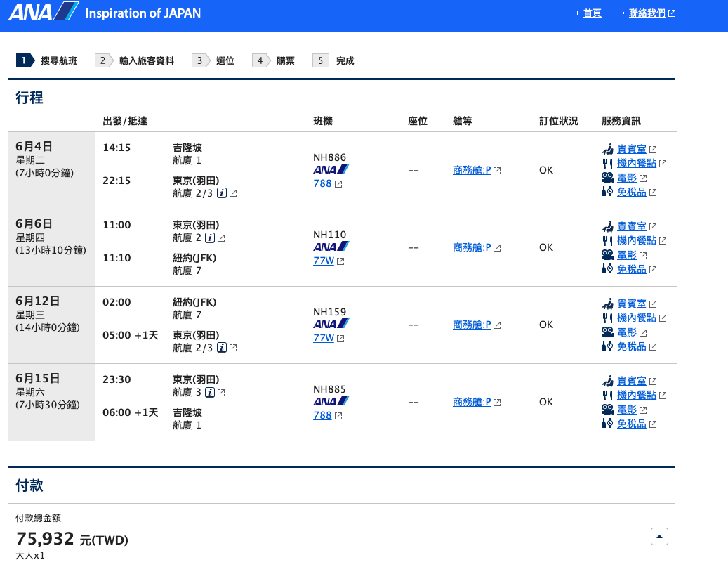Open 商務艙:P class link for NH110
Screen dimensions: 728x567
(x=472, y=247)
